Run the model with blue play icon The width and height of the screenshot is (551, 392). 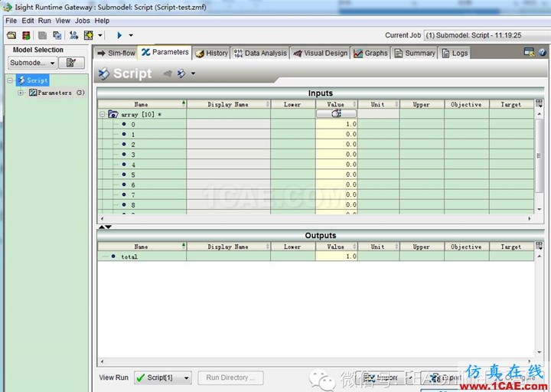coord(119,35)
